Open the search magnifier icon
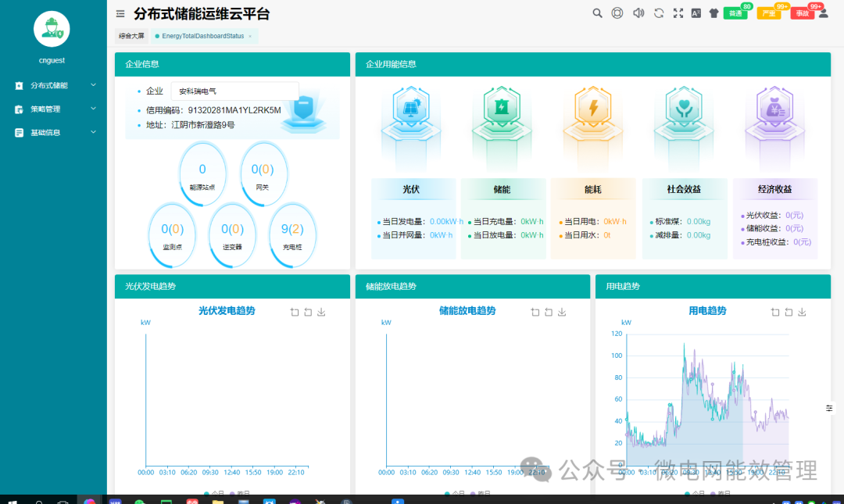This screenshot has width=844, height=504. coord(597,13)
